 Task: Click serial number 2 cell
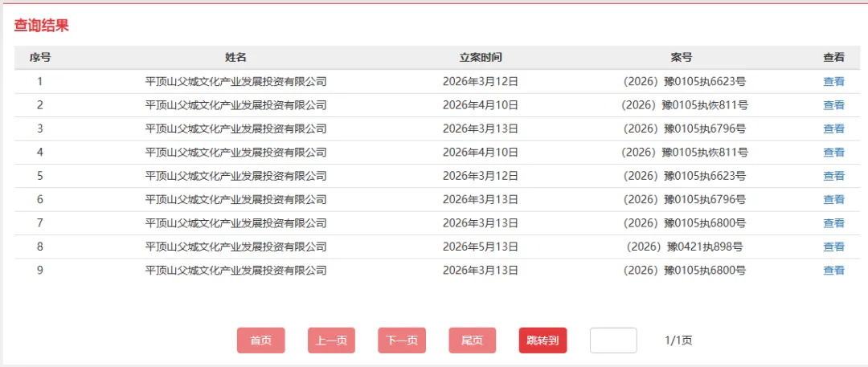[40, 105]
